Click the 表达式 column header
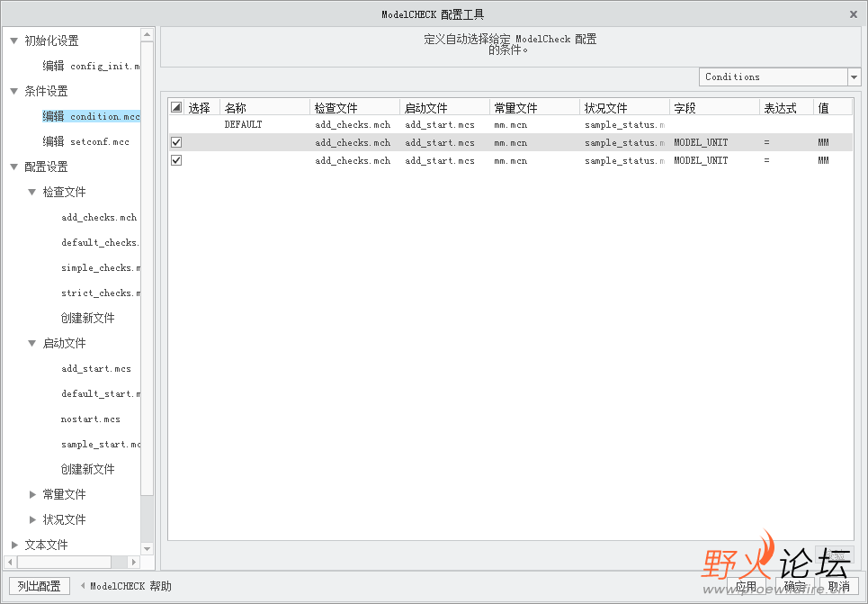Image resolution: width=868 pixels, height=604 pixels. (x=786, y=107)
